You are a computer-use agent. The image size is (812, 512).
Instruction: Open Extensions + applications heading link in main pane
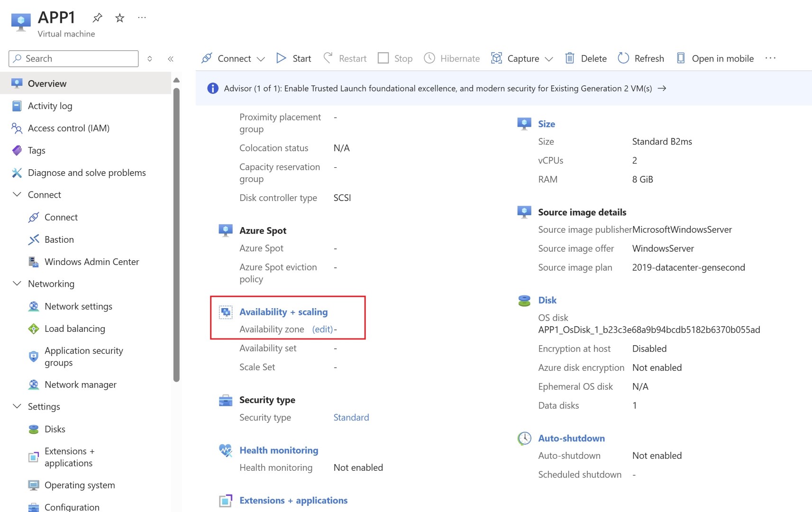pyautogui.click(x=293, y=501)
